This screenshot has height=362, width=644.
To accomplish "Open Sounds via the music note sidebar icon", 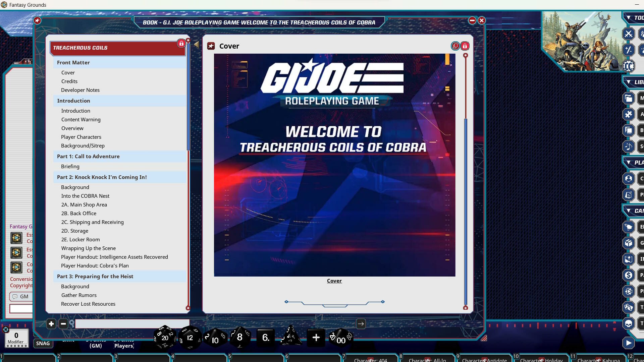I will (x=629, y=146).
